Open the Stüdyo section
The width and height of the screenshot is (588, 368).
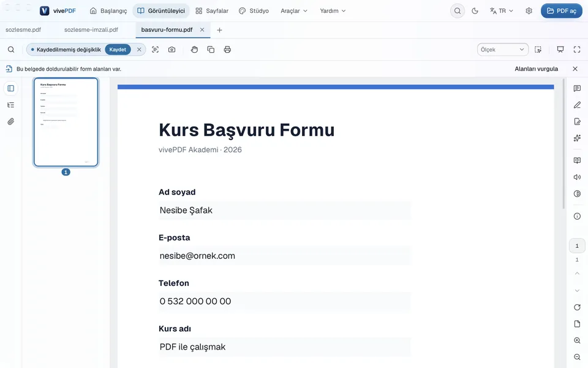point(254,11)
